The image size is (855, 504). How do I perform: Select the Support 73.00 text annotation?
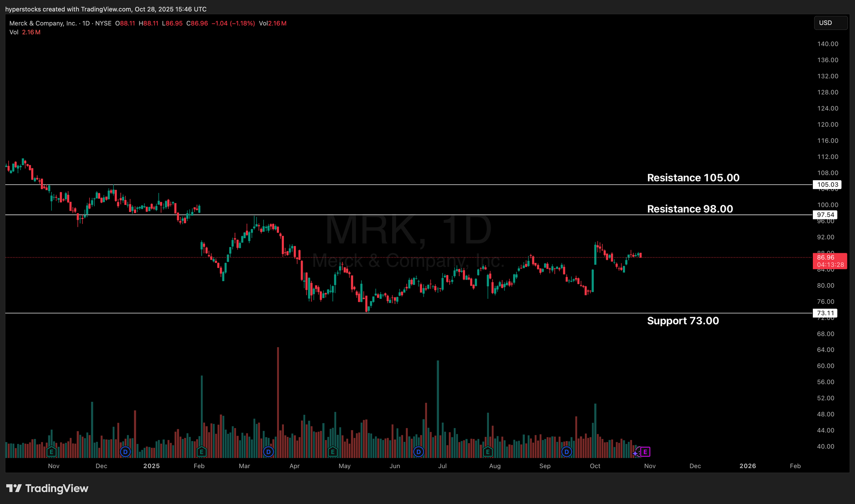(683, 321)
